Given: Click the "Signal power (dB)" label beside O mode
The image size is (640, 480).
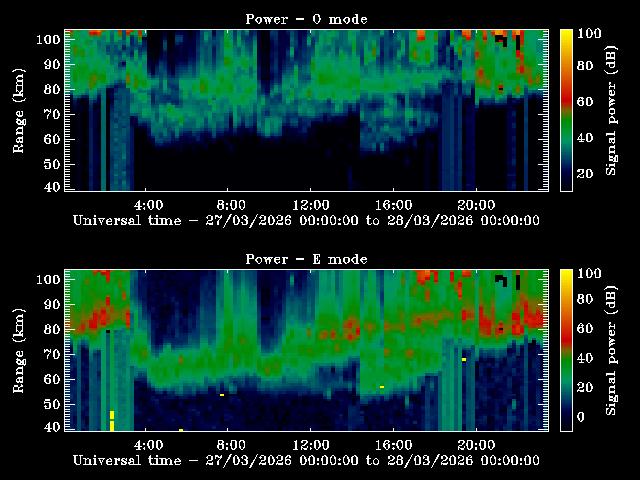Looking at the screenshot, I should [x=612, y=110].
